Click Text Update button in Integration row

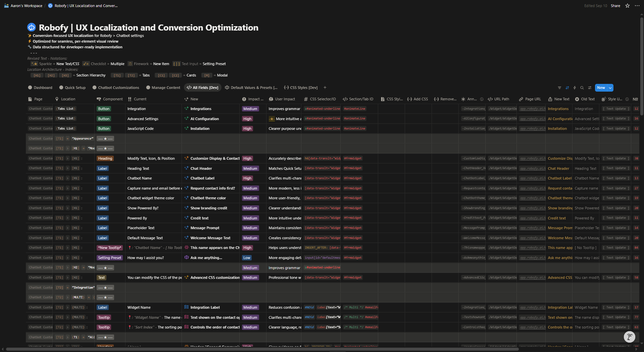click(615, 109)
